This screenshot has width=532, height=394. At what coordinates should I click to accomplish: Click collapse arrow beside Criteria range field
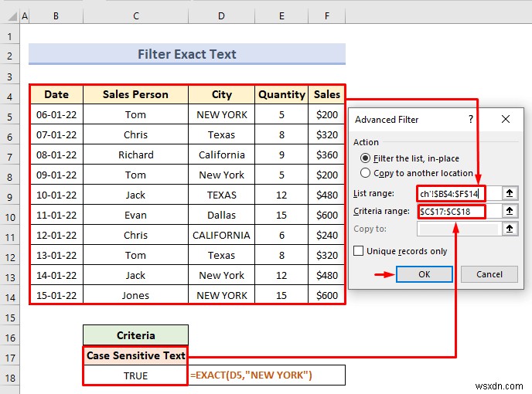[510, 211]
